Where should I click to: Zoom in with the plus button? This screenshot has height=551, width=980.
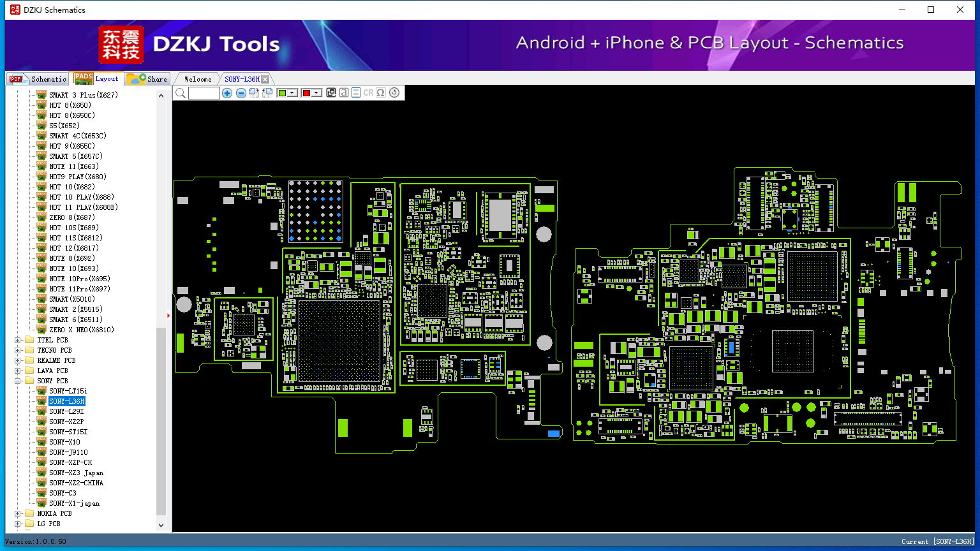[227, 93]
